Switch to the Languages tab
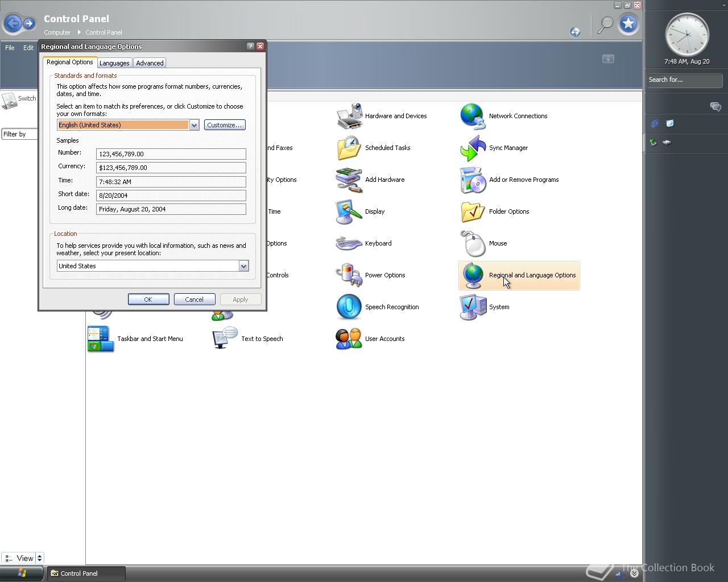Image resolution: width=728 pixels, height=582 pixels. [x=114, y=63]
